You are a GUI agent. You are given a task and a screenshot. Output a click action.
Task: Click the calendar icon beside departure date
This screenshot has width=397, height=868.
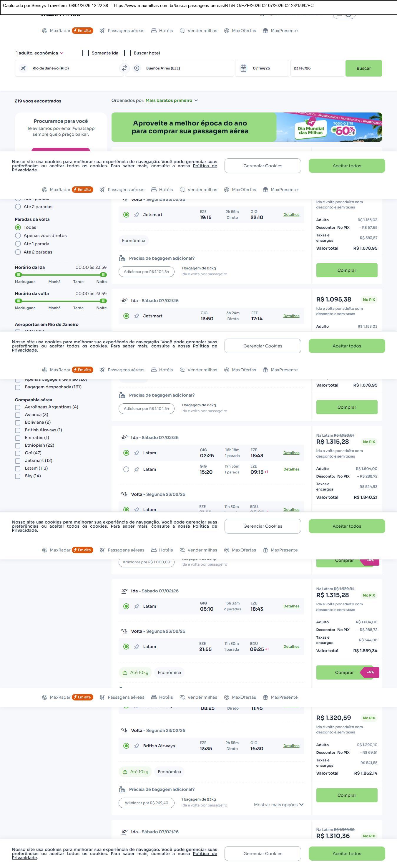coord(243,68)
